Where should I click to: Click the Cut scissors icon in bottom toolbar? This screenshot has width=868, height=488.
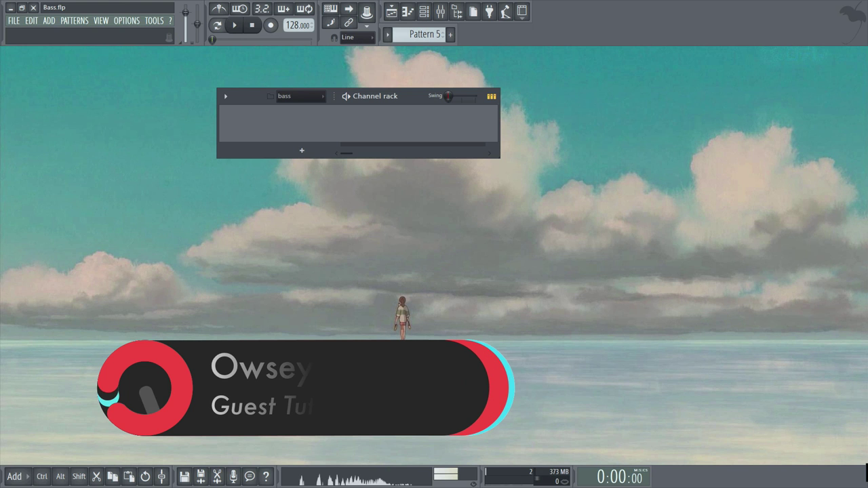(x=96, y=476)
